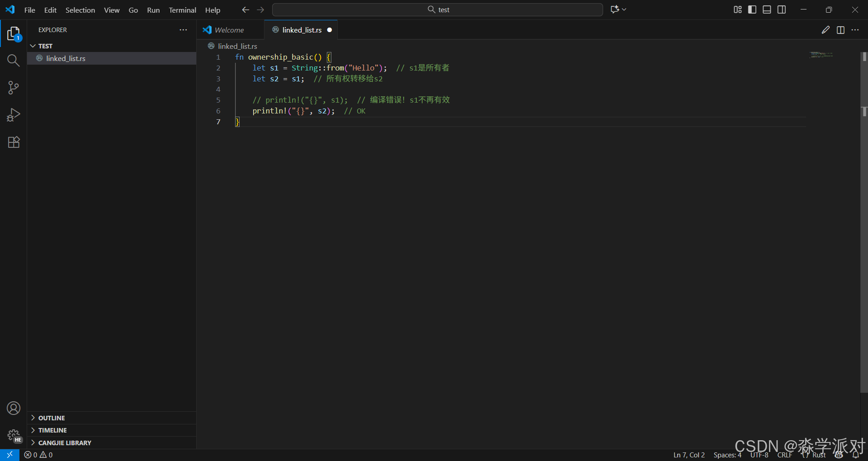
Task: Open the Run and Debug view
Action: [x=14, y=115]
